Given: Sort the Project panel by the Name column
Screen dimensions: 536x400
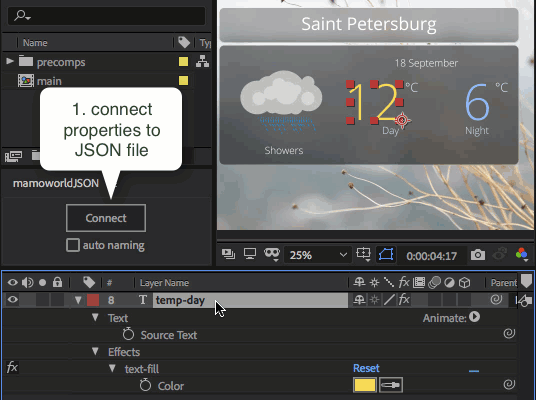Looking at the screenshot, I should 35,43.
